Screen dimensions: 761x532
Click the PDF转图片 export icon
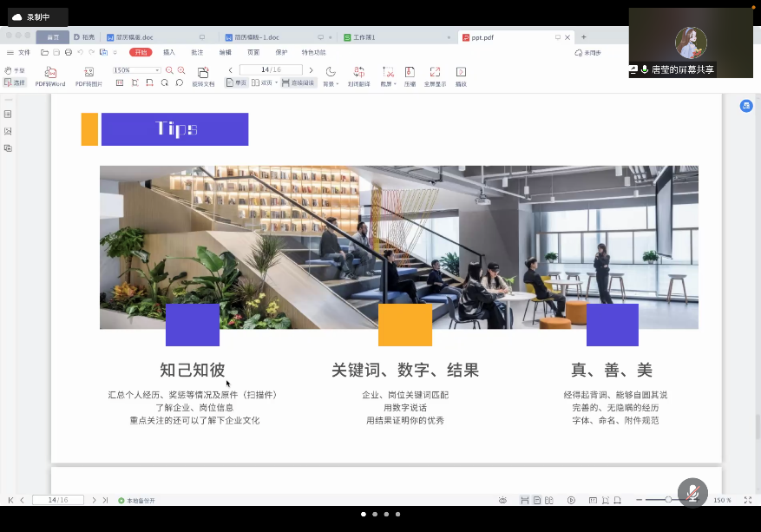click(x=89, y=73)
